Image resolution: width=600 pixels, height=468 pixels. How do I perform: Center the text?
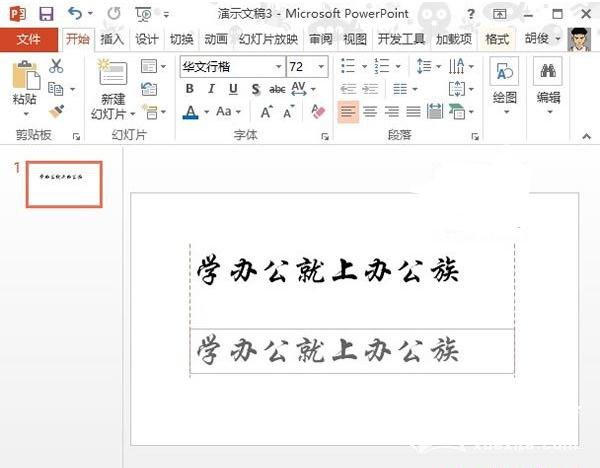pos(370,111)
